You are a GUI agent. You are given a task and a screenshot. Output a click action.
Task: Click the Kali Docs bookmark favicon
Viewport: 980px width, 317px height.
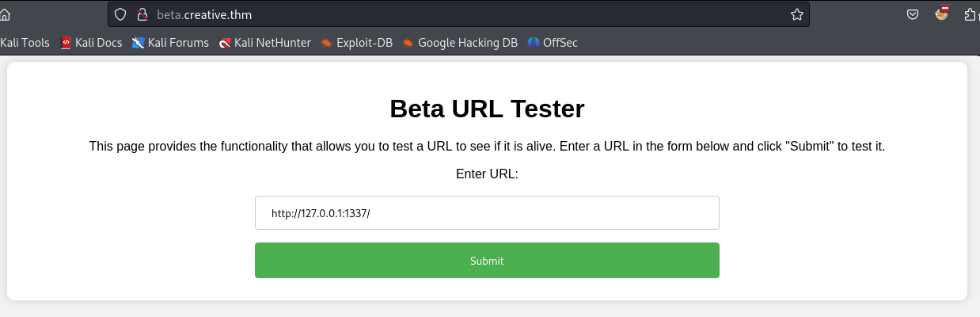coord(66,43)
